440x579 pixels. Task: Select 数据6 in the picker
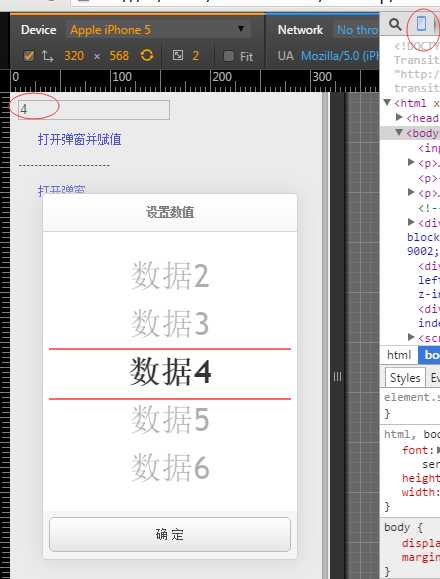[x=170, y=467]
